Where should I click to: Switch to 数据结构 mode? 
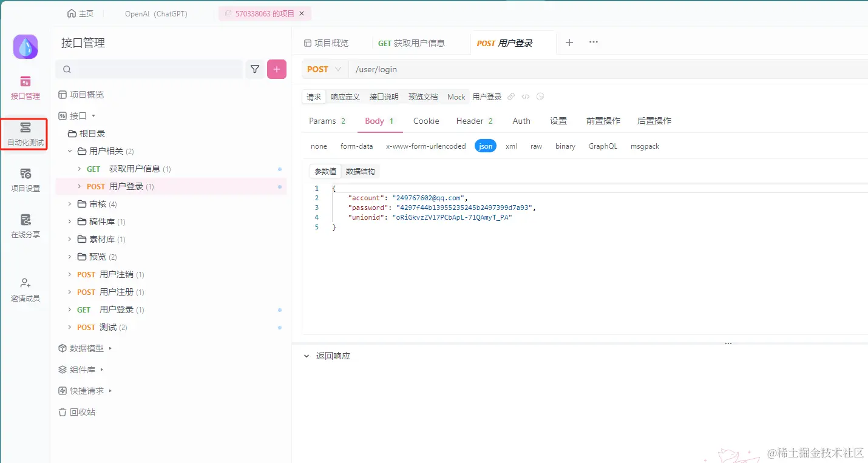pyautogui.click(x=361, y=172)
